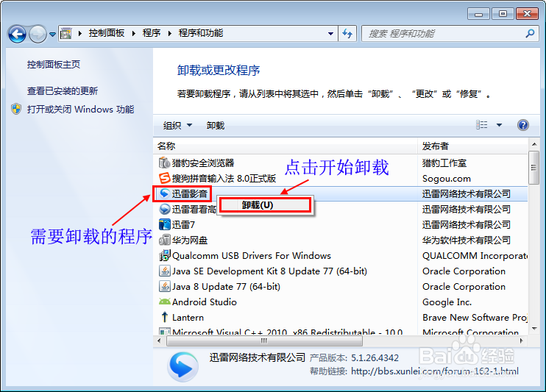The height and width of the screenshot is (392, 546).
Task: Click publisher 猎豹工作室
Action: click(444, 163)
